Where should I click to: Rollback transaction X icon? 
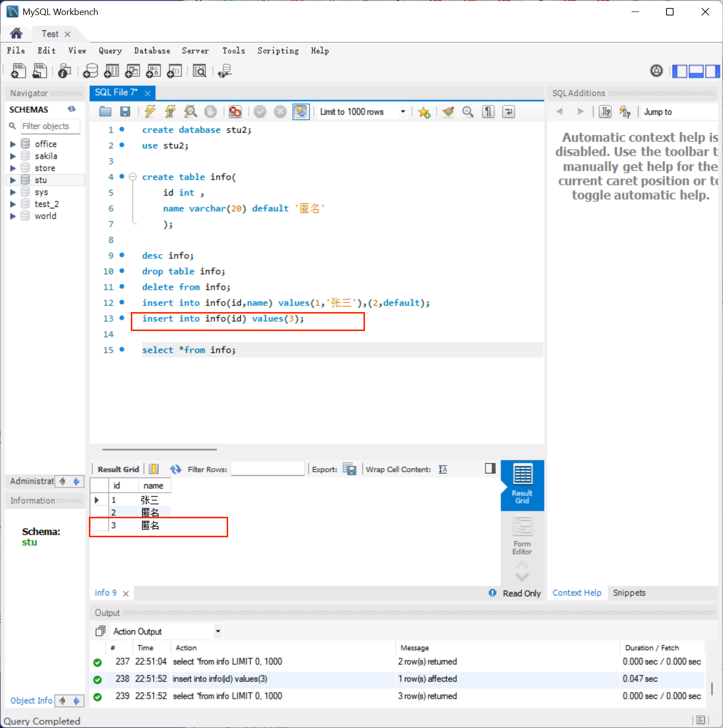[280, 112]
